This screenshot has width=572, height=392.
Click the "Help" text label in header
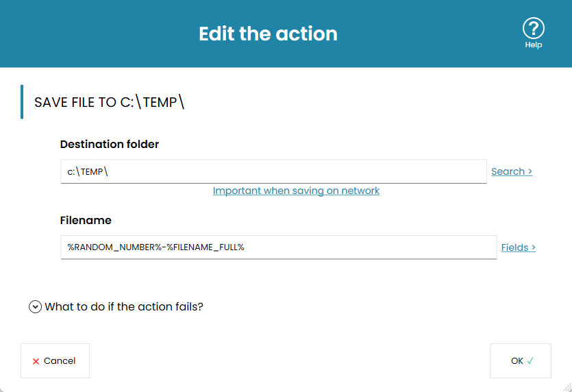[533, 45]
